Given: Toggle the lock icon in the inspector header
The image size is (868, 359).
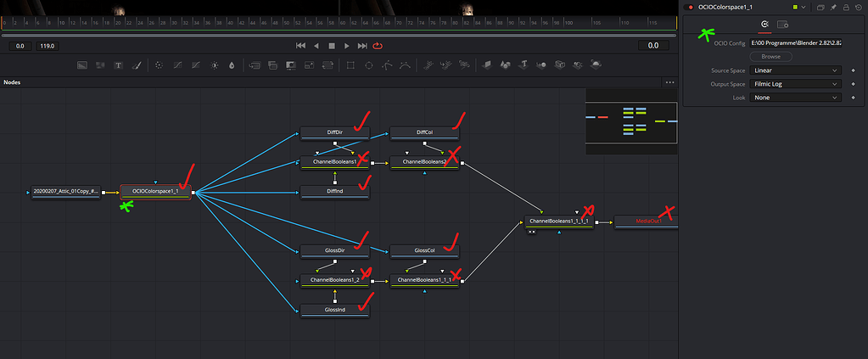Looking at the screenshot, I should tap(845, 7).
